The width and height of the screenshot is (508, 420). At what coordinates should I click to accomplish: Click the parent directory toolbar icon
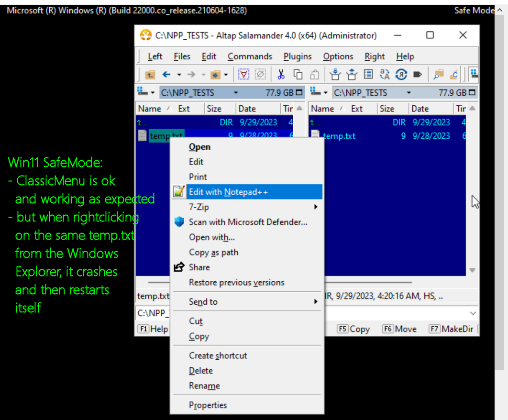(x=150, y=75)
